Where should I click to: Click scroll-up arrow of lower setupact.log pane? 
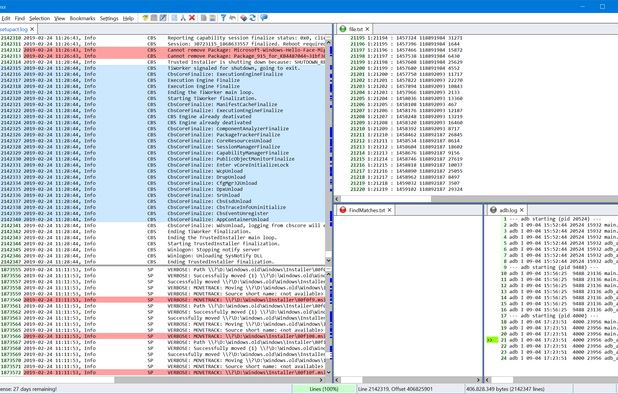[x=328, y=274]
